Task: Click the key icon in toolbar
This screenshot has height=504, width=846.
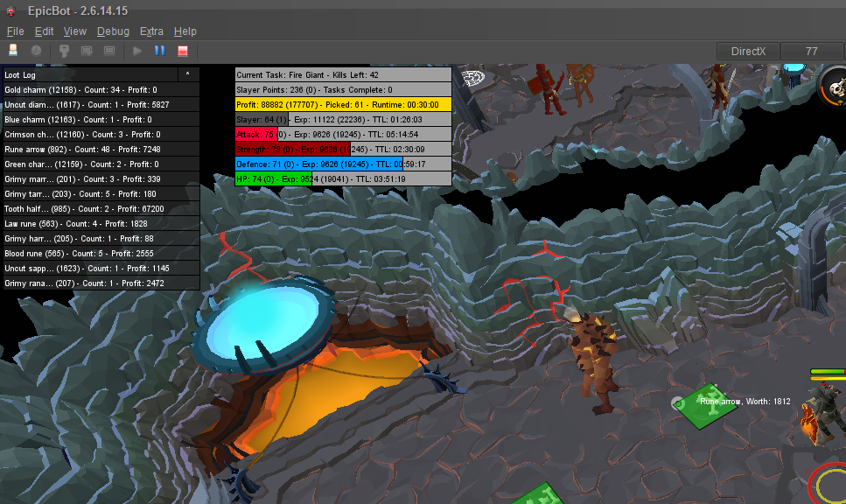Action: 64,51
